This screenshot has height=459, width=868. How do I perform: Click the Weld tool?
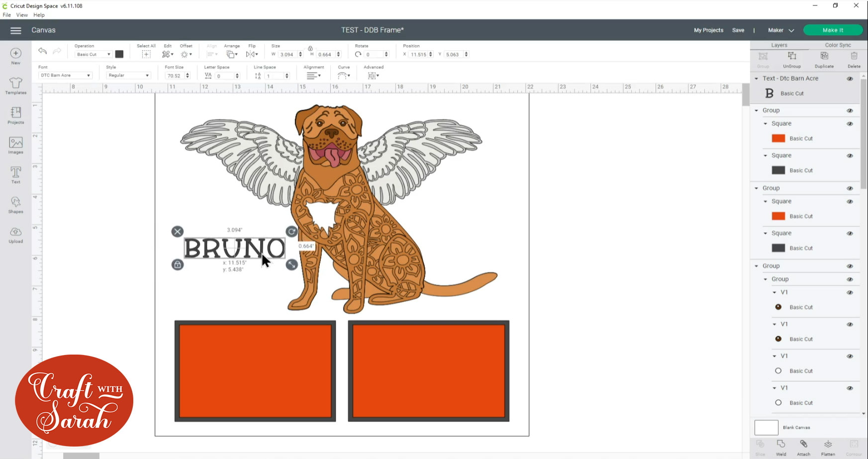pyautogui.click(x=781, y=447)
